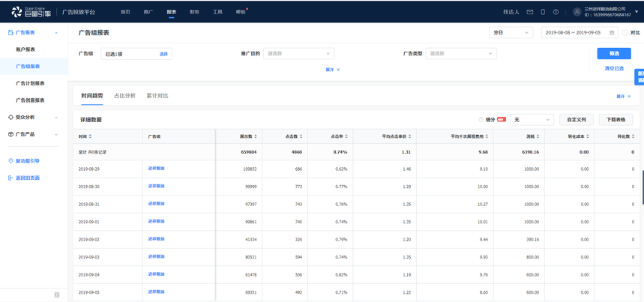Expand the 广告产品 sidebar section
Image resolution: width=644 pixels, height=302 pixels.
(56, 134)
